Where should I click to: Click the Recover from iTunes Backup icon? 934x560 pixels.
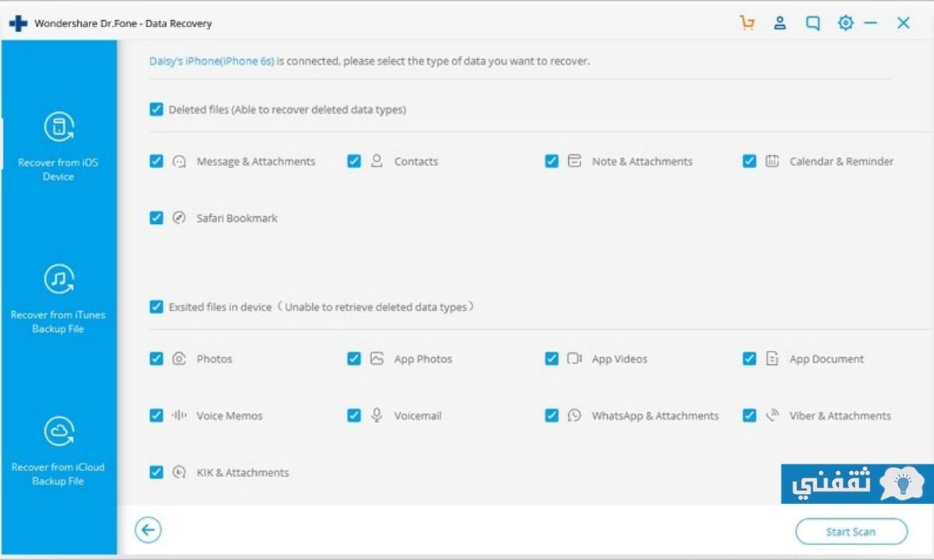click(59, 279)
